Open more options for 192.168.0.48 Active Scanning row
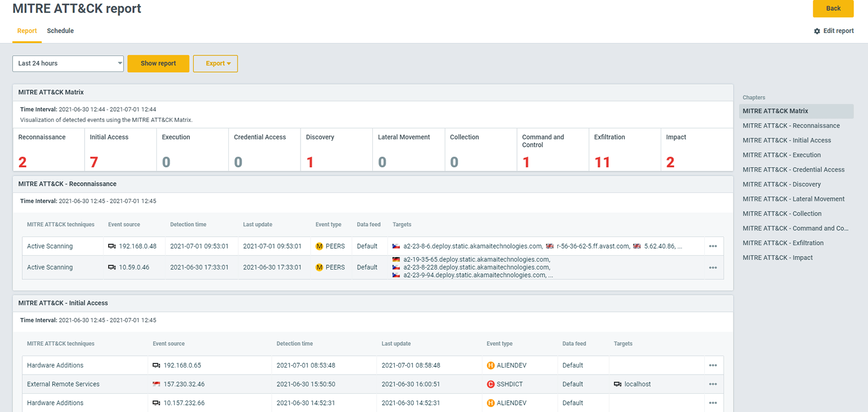The width and height of the screenshot is (868, 412). (713, 246)
